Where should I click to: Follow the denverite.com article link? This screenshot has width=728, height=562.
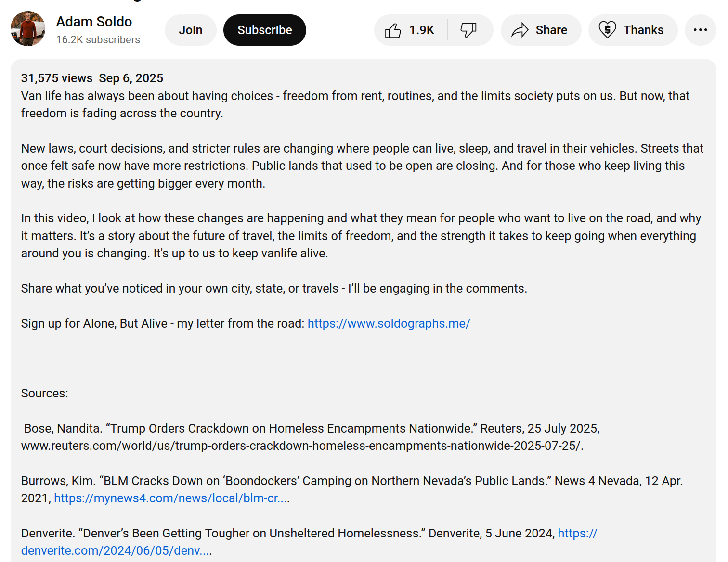(116, 550)
